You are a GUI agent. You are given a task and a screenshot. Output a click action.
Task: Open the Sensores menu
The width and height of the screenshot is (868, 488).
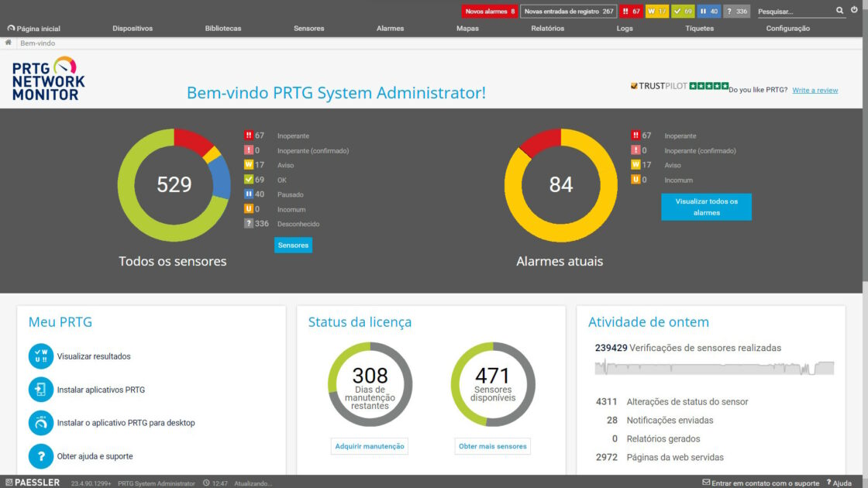308,29
